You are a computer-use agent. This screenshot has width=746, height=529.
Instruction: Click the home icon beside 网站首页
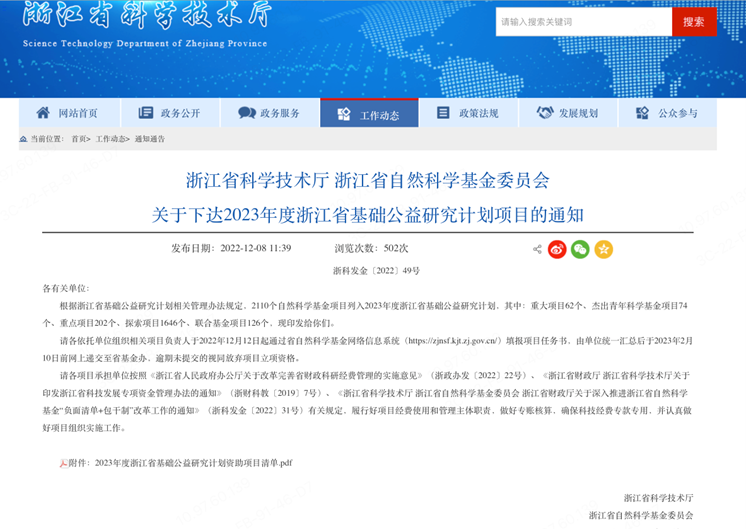point(43,113)
